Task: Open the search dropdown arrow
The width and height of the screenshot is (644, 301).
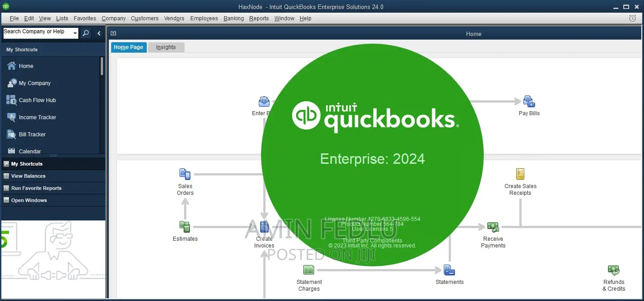Action: (75, 32)
